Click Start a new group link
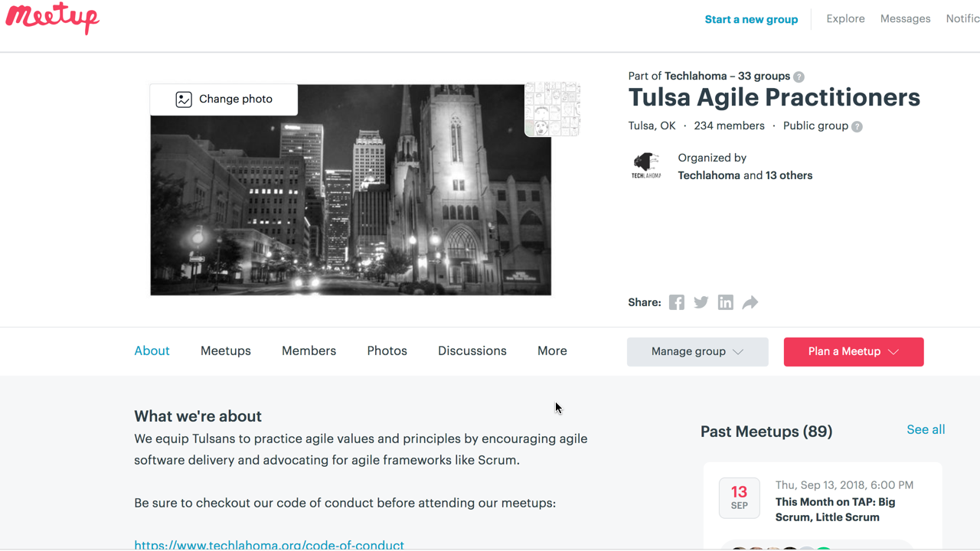980x551 pixels. click(751, 19)
